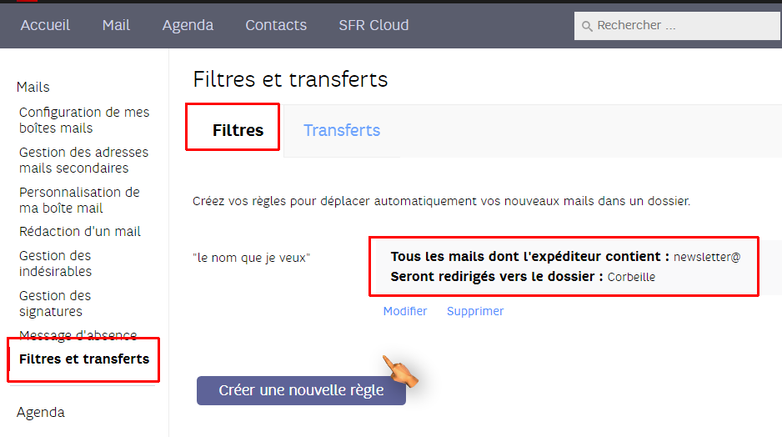Open Gestion des adresses mails secondaires
The image size is (782, 437).
pos(83,160)
